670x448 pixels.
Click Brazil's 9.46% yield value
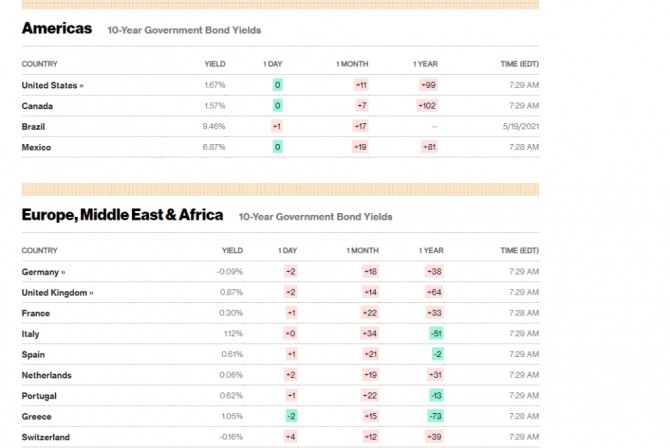click(x=214, y=127)
